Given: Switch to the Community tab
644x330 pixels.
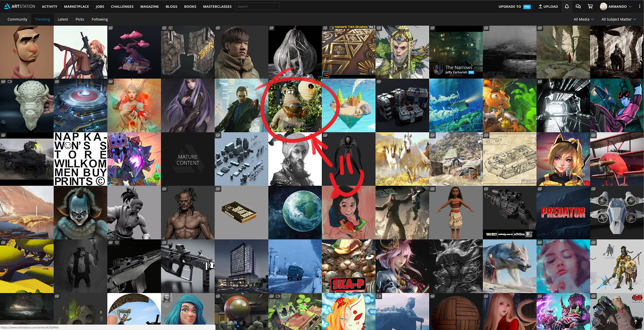Looking at the screenshot, I should coord(17,19).
